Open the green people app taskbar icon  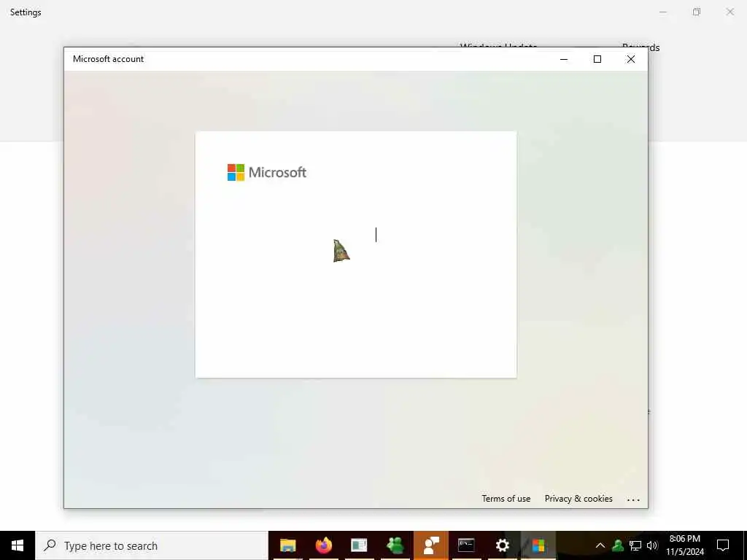395,545
